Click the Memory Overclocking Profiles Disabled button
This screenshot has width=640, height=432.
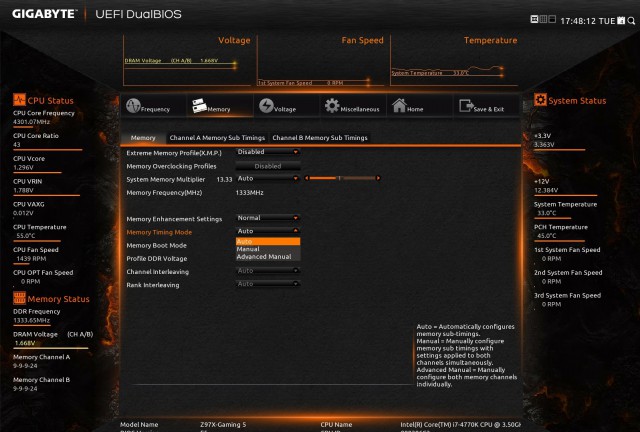tap(268, 166)
